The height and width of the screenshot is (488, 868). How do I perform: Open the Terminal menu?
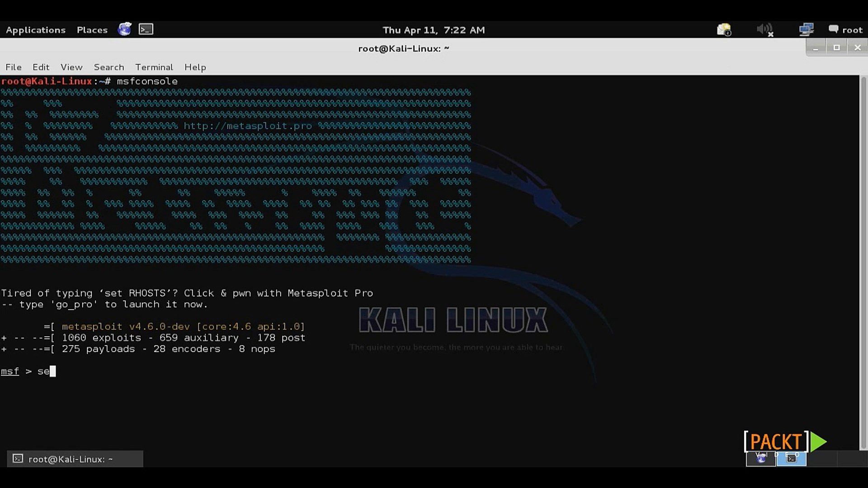point(154,67)
